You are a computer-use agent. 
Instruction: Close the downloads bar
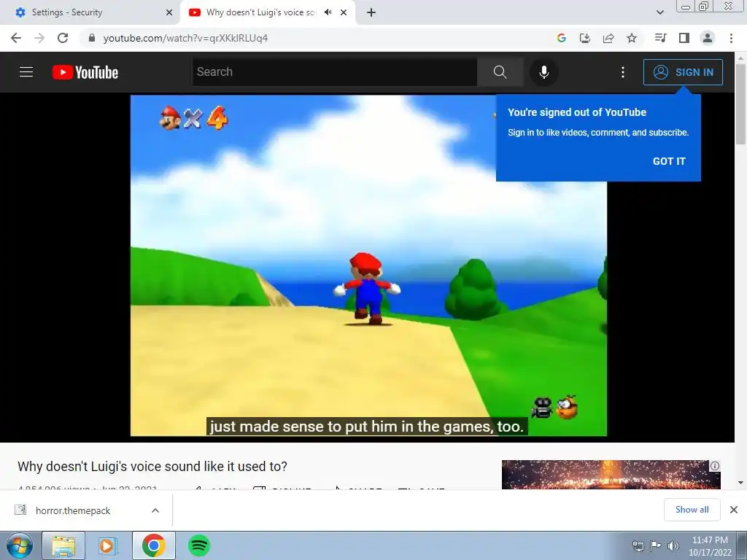pyautogui.click(x=734, y=510)
